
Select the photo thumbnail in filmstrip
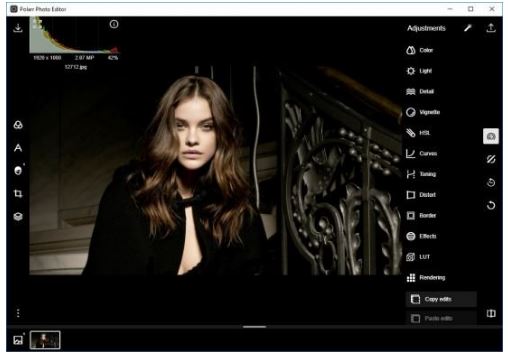pos(45,340)
